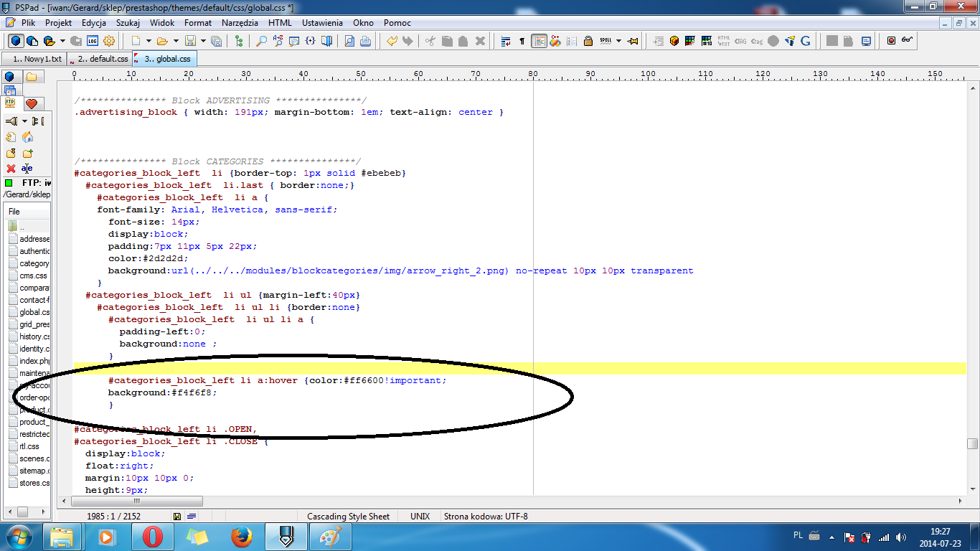Click the glasses icon in the toolbar
Screen dimensions: 980x551
pyautogui.click(x=908, y=41)
